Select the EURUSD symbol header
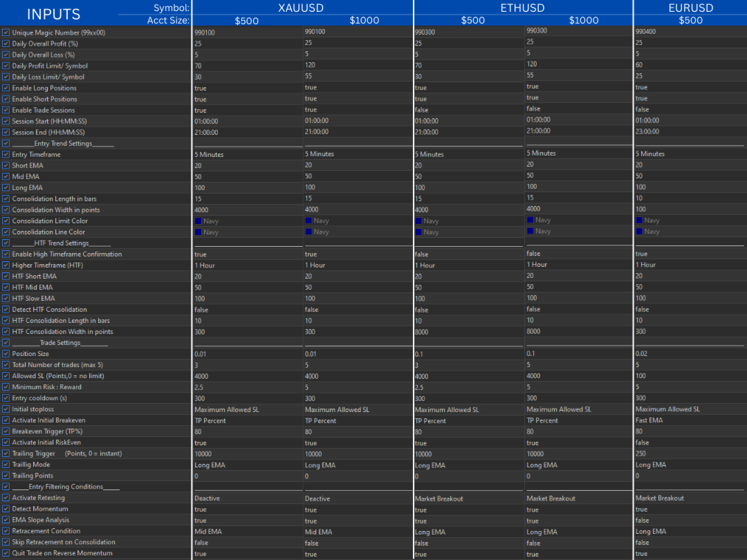 click(x=691, y=8)
